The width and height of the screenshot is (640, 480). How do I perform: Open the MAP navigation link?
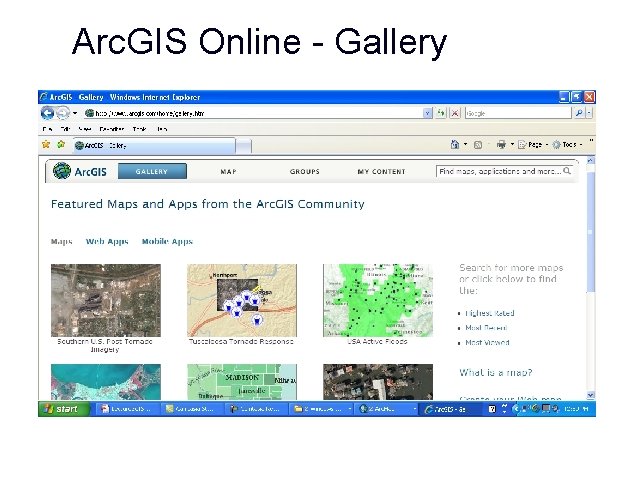tap(229, 172)
